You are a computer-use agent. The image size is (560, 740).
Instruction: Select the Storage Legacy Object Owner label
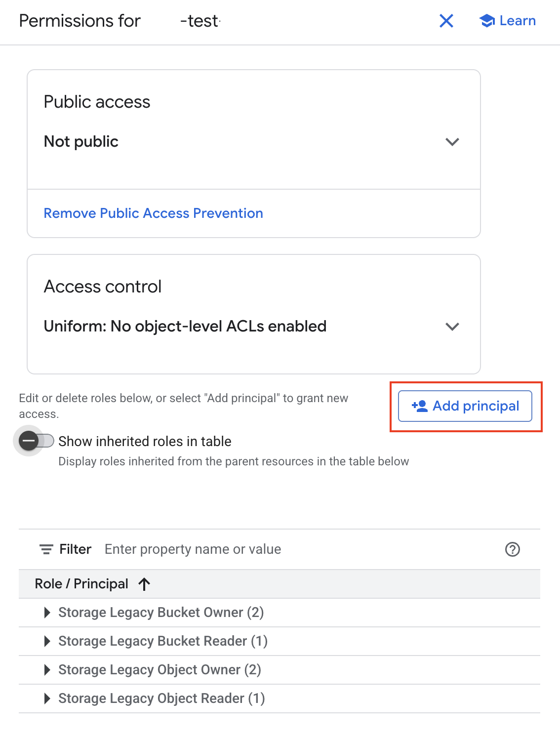point(160,670)
